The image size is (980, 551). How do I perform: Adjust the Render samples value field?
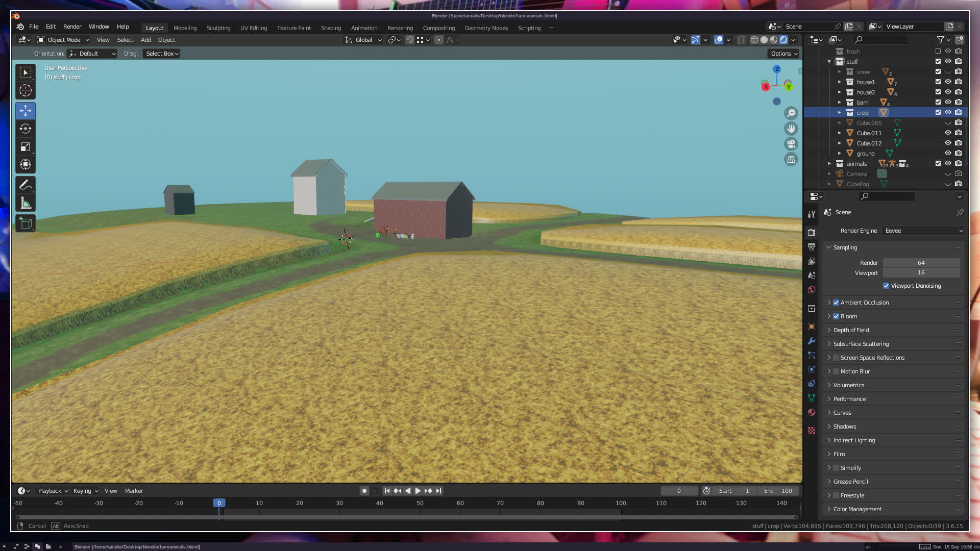921,263
